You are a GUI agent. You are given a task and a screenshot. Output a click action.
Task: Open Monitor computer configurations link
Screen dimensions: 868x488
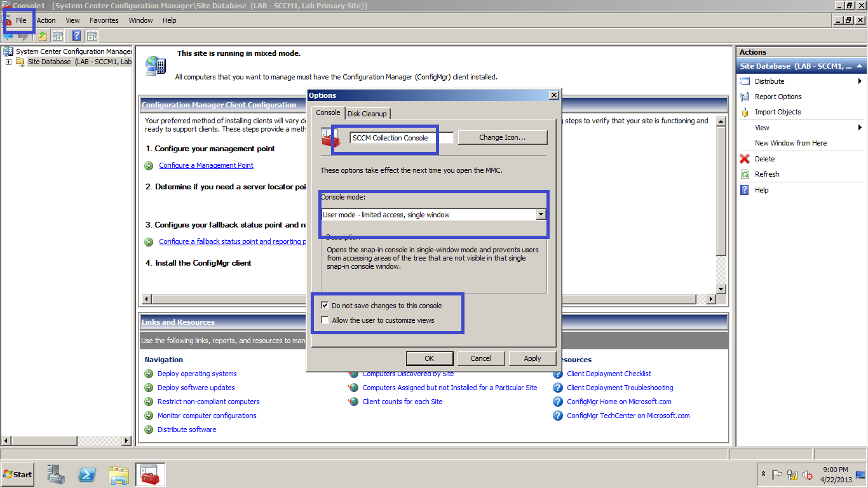[x=207, y=416]
